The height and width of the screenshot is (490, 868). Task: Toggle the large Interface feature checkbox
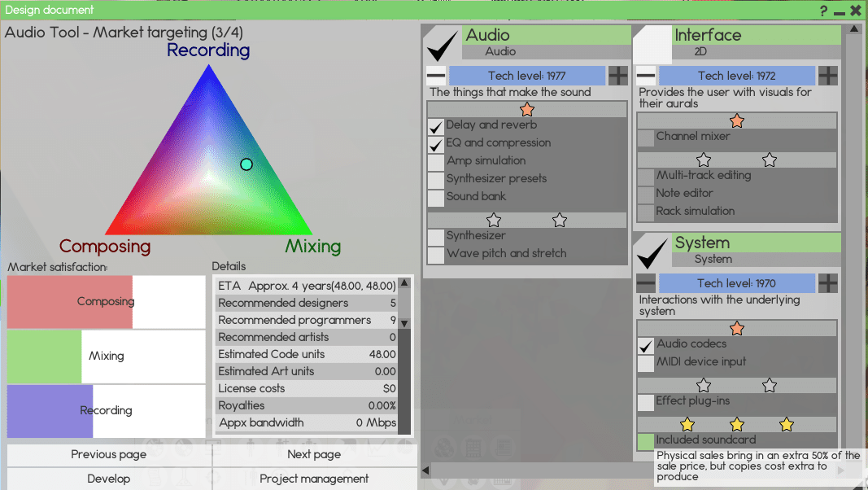(652, 44)
